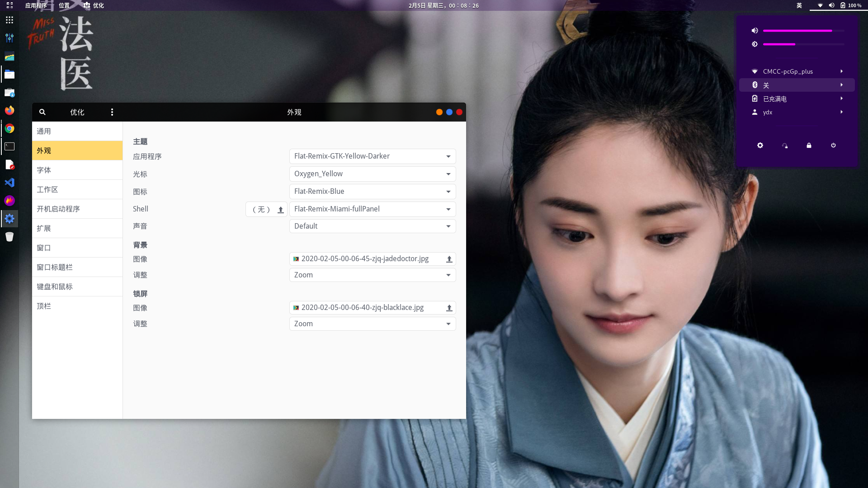Expand the cursor theme Oxygen_Yellow dropdown
The height and width of the screenshot is (488, 868).
click(x=372, y=174)
